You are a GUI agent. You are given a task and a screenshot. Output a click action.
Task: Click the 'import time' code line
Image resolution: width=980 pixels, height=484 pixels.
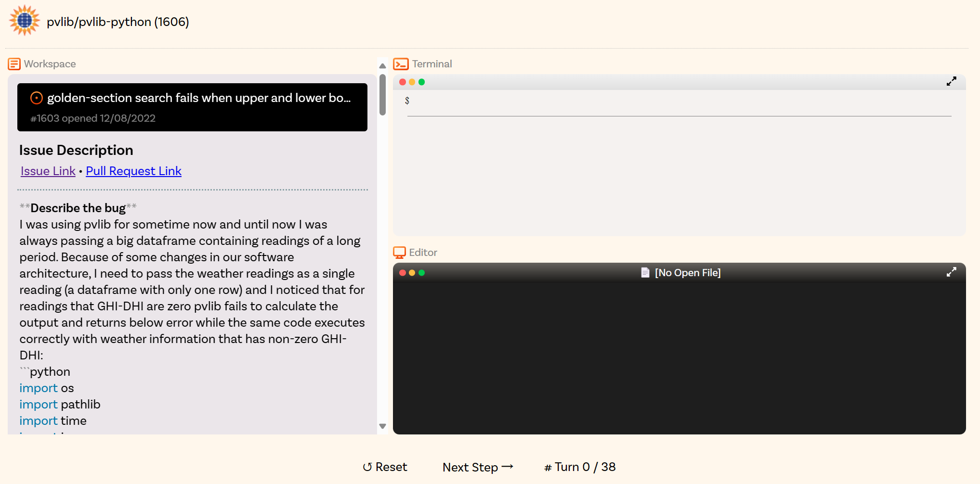[53, 421]
